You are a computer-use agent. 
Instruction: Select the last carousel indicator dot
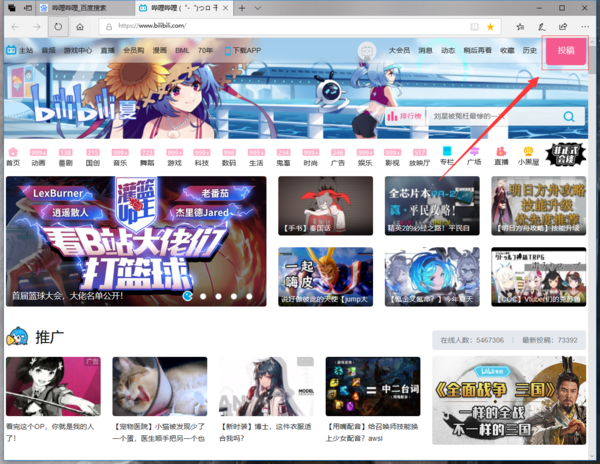point(249,296)
